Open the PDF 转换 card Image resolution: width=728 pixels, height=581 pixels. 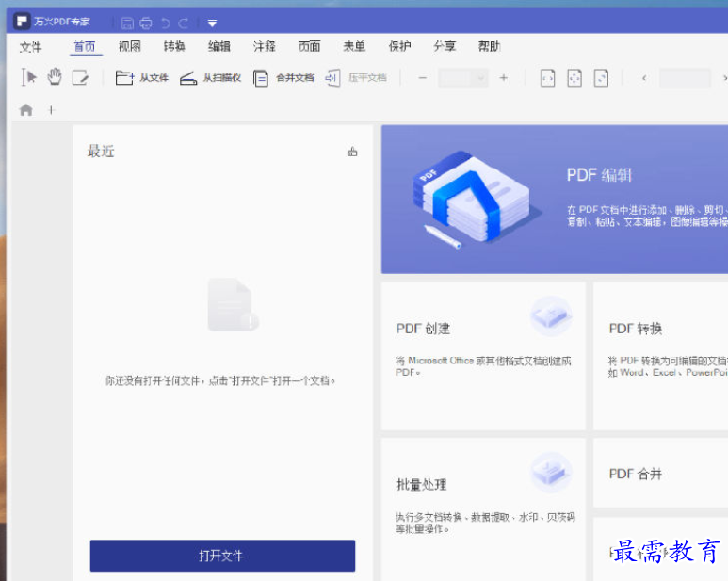[661, 356]
